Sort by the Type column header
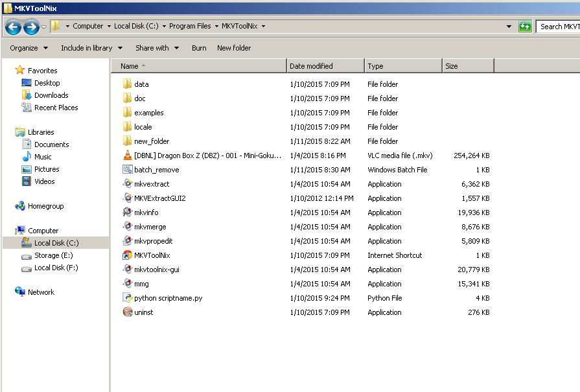Viewport: 580px width, 392px height. tap(403, 66)
